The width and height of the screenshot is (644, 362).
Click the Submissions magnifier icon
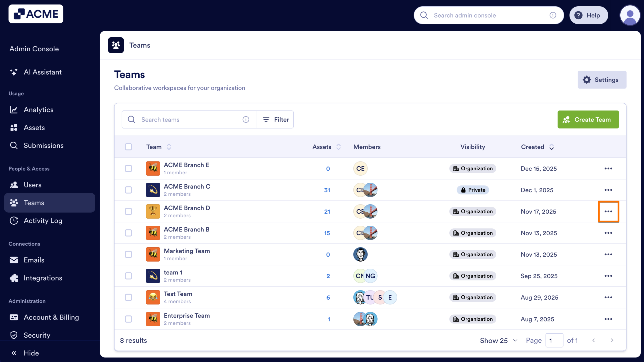14,145
